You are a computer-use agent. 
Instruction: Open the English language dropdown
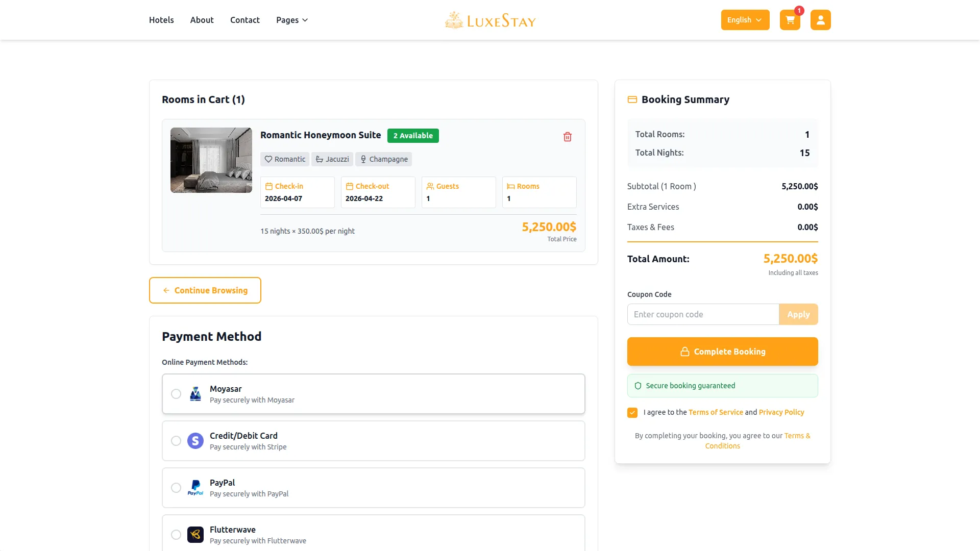click(745, 20)
